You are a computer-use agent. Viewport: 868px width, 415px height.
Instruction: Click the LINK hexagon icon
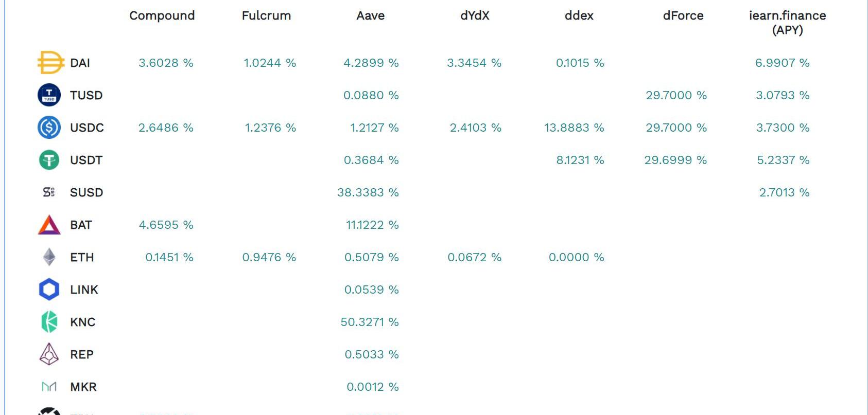click(x=49, y=290)
